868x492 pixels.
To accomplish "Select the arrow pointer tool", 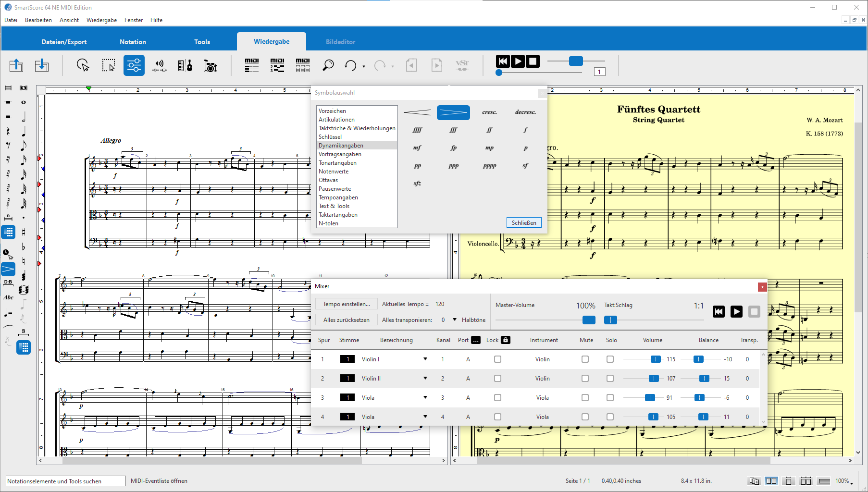I will coord(83,65).
